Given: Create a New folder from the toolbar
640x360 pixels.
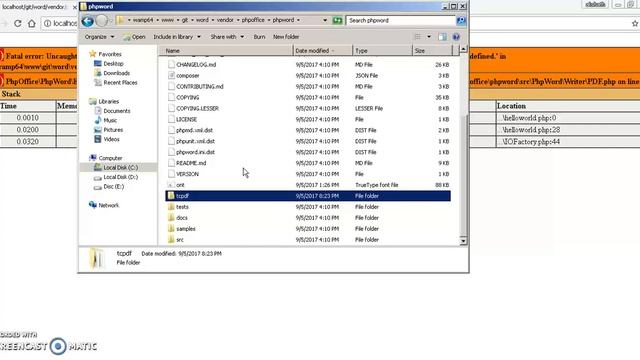Looking at the screenshot, I should coord(286,37).
